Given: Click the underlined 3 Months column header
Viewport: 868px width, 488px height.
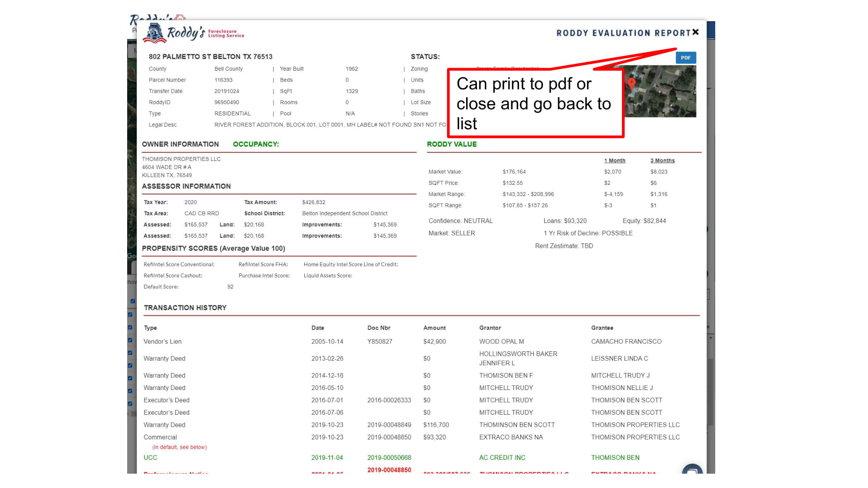Looking at the screenshot, I should pos(662,161).
